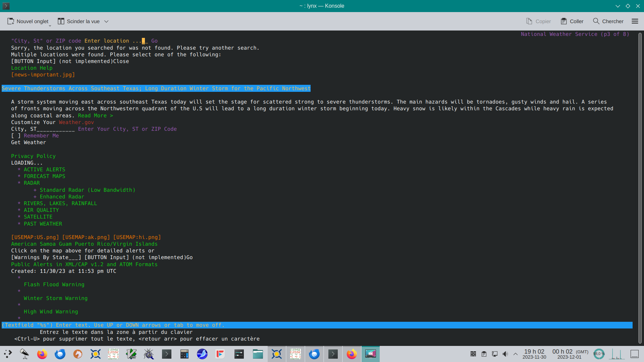
Task: Expand Scinder la vue dropdown arrow
Action: click(x=106, y=21)
